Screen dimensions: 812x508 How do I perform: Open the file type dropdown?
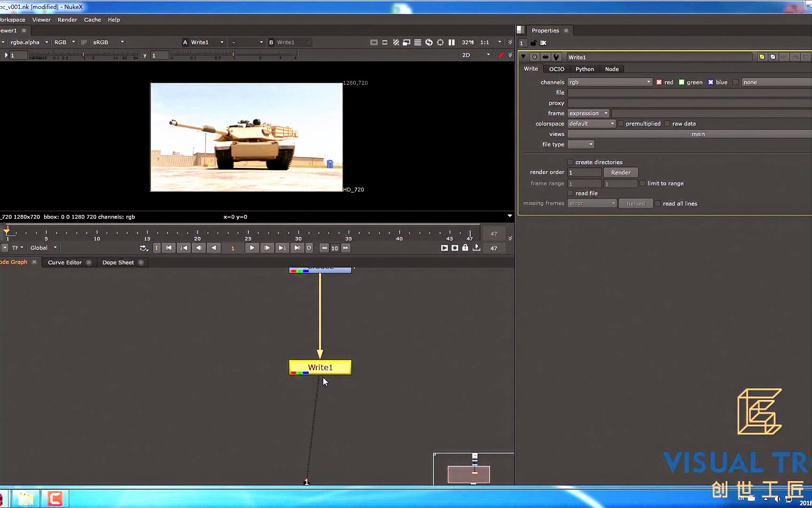(x=581, y=144)
